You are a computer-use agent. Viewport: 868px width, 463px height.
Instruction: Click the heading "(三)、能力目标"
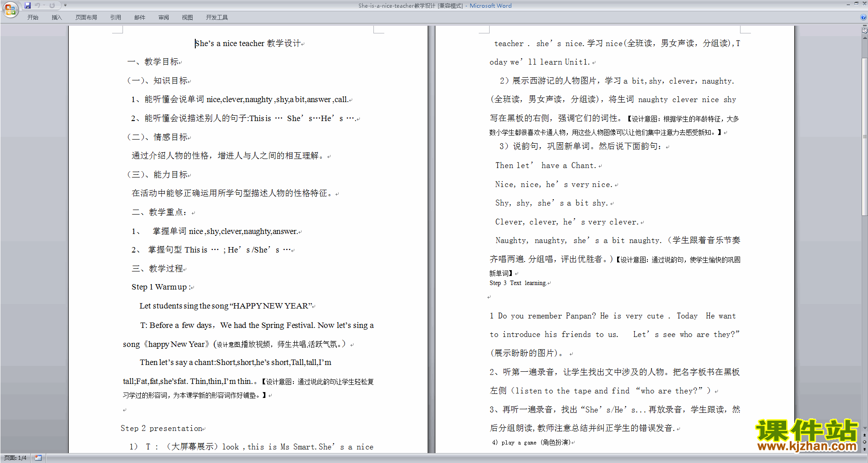pyautogui.click(x=157, y=175)
